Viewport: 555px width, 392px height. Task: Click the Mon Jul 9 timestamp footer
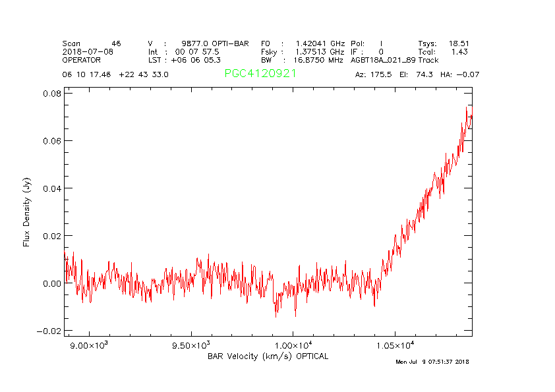click(x=432, y=362)
